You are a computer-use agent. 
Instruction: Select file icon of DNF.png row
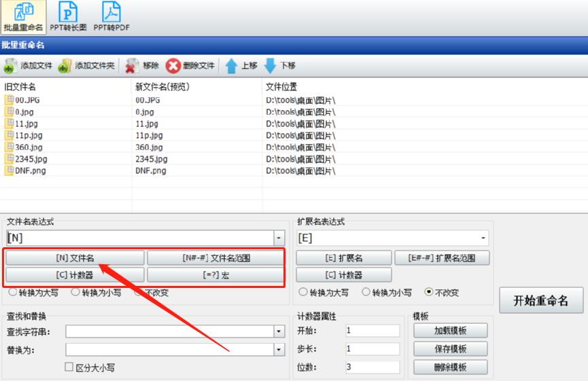10,170
